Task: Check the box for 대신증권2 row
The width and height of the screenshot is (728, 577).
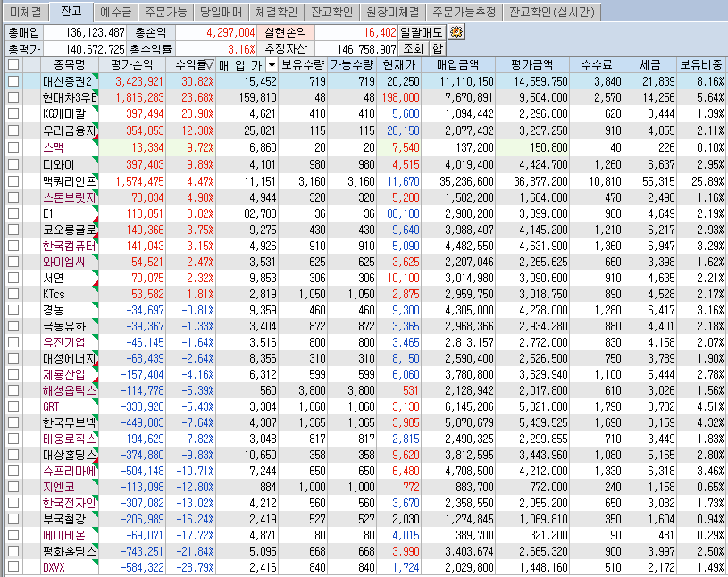Action: pyautogui.click(x=13, y=81)
